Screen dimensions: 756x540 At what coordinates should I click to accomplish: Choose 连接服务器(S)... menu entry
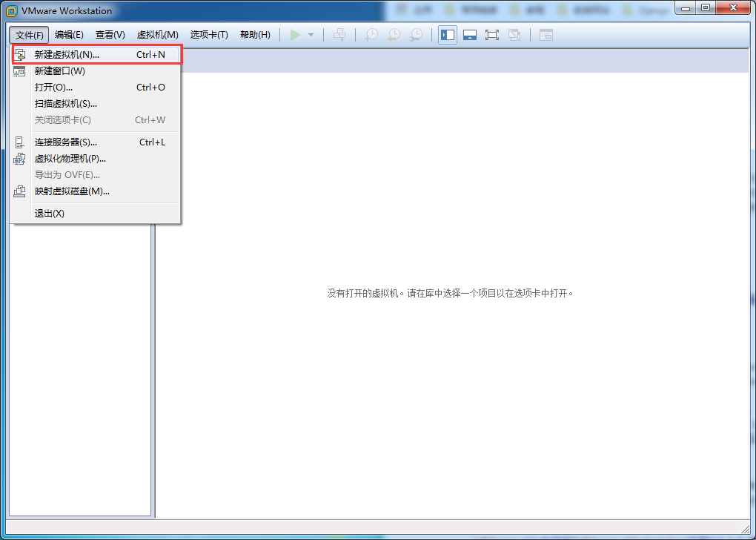coord(96,142)
